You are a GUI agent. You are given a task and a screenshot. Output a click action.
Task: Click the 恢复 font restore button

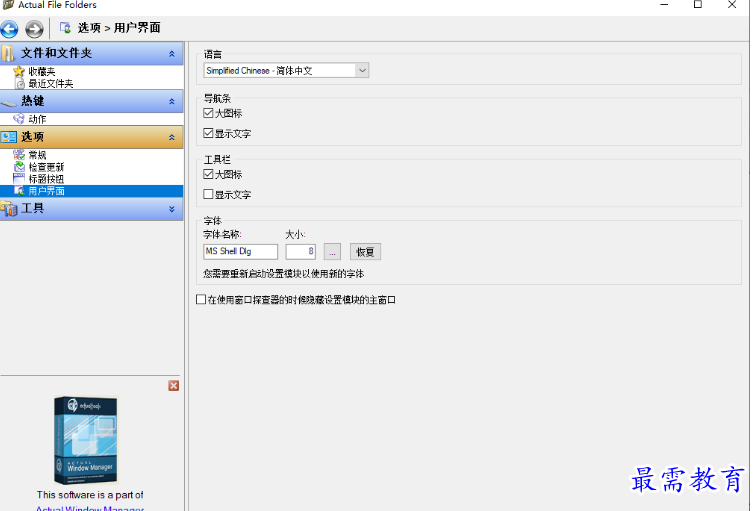pos(365,252)
